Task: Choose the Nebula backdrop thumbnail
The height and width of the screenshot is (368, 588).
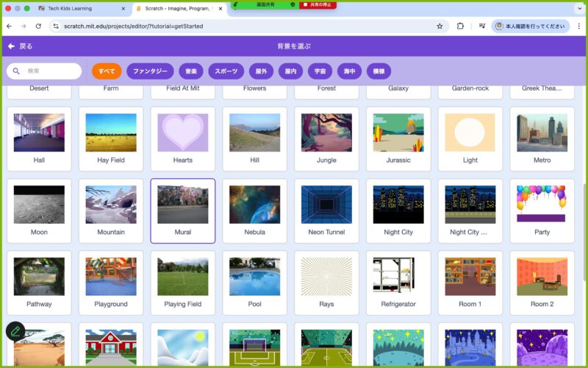Action: [x=254, y=210]
